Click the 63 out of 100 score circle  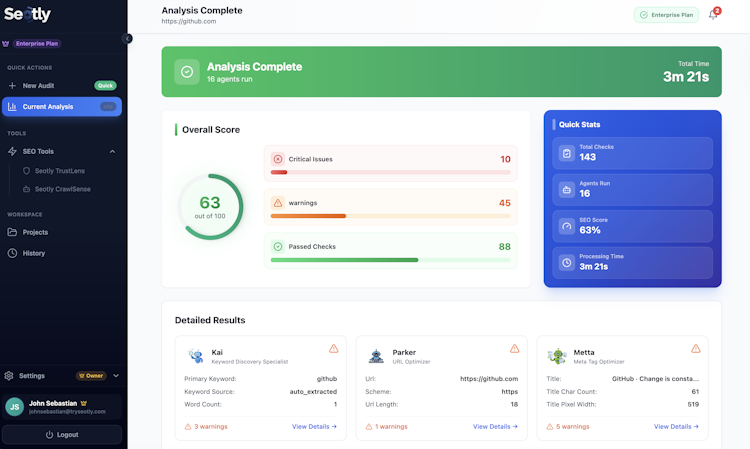point(210,207)
